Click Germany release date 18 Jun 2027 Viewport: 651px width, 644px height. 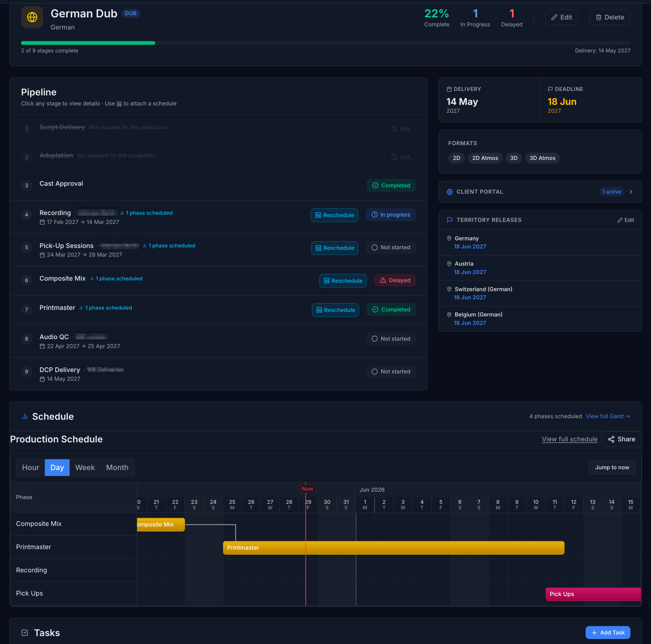tap(470, 247)
